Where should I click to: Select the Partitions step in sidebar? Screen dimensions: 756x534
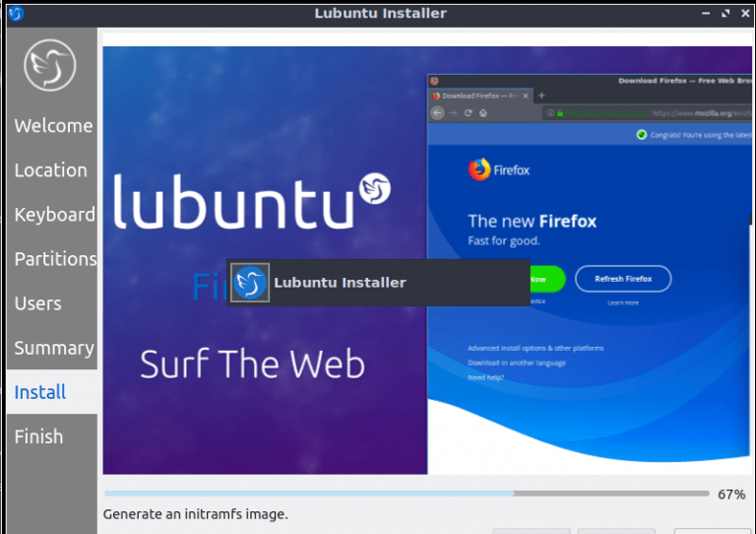[x=55, y=259]
